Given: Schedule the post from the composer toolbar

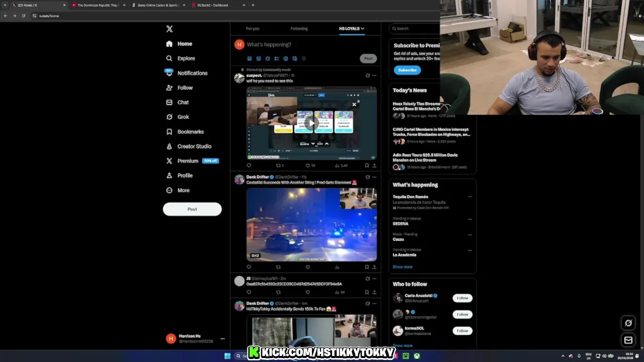Looking at the screenshot, I should pos(295,58).
